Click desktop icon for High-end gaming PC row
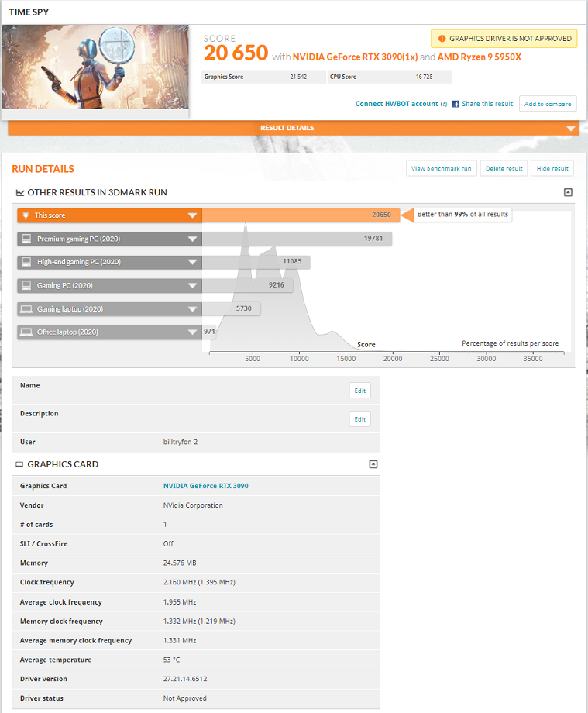 tap(26, 262)
